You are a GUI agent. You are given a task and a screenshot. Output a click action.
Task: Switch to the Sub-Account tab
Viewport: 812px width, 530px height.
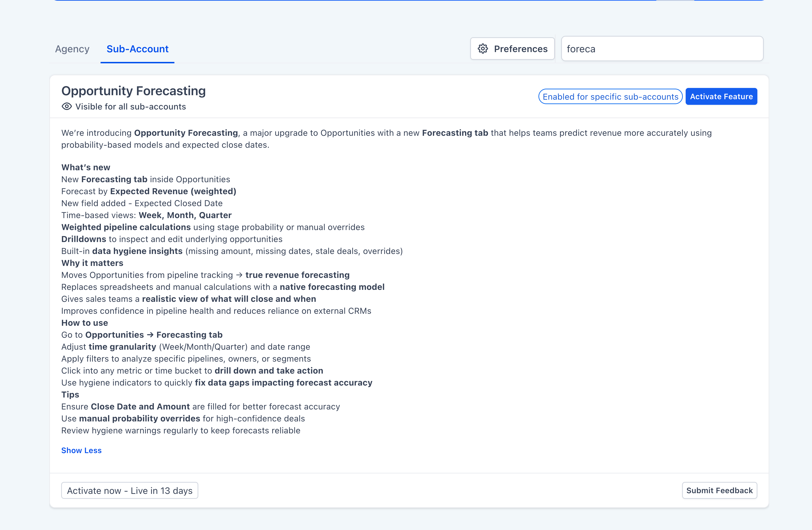137,49
